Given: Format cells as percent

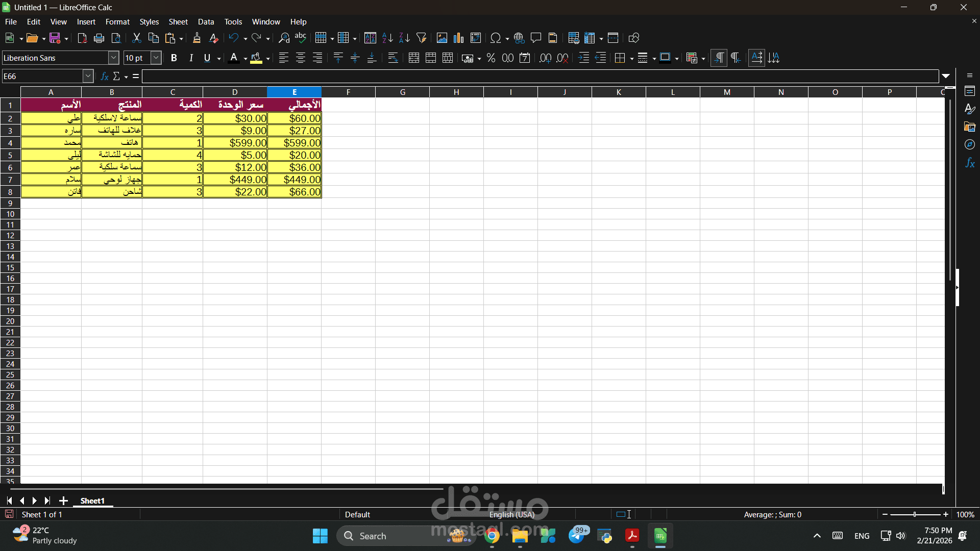Looking at the screenshot, I should (491, 58).
